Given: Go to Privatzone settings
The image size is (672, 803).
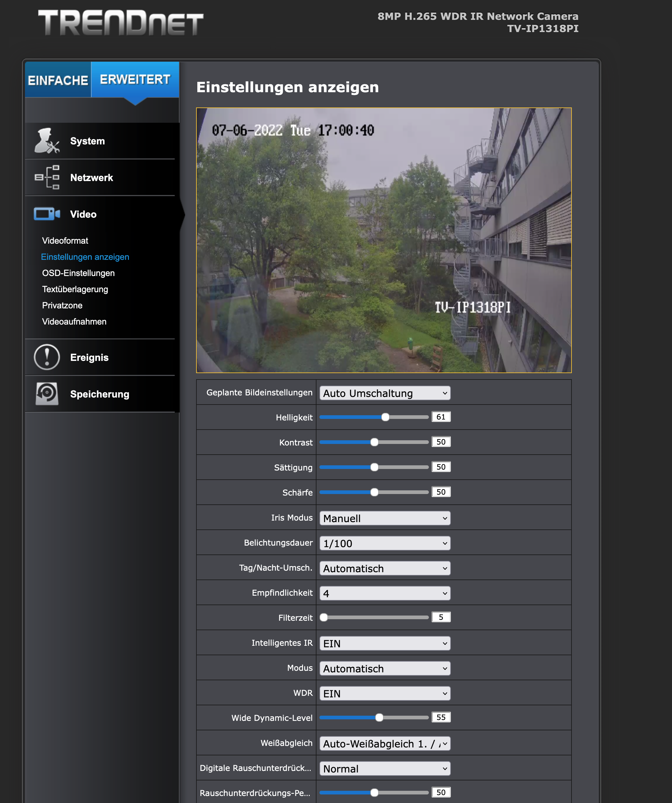Looking at the screenshot, I should point(62,305).
